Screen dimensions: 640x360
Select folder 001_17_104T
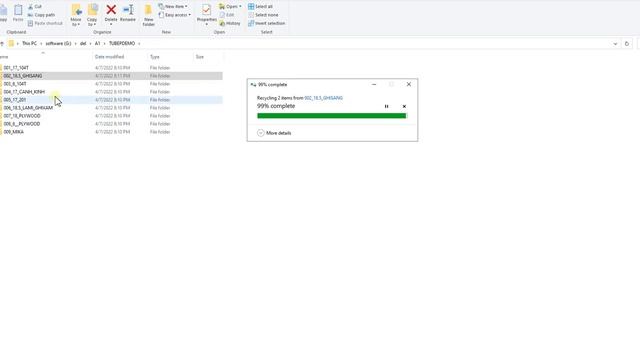[x=16, y=68]
